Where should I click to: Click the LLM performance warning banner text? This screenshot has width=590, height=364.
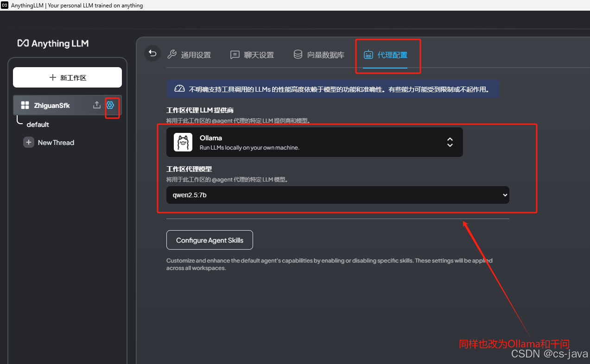(339, 89)
